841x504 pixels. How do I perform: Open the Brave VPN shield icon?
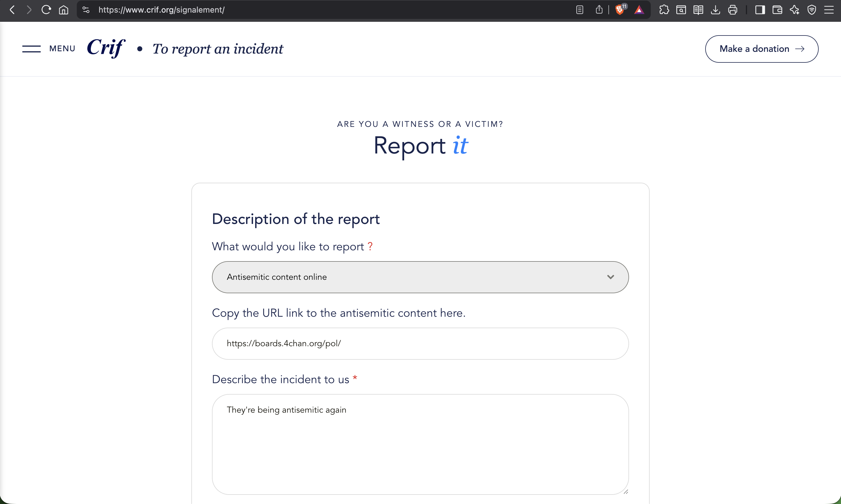point(812,10)
